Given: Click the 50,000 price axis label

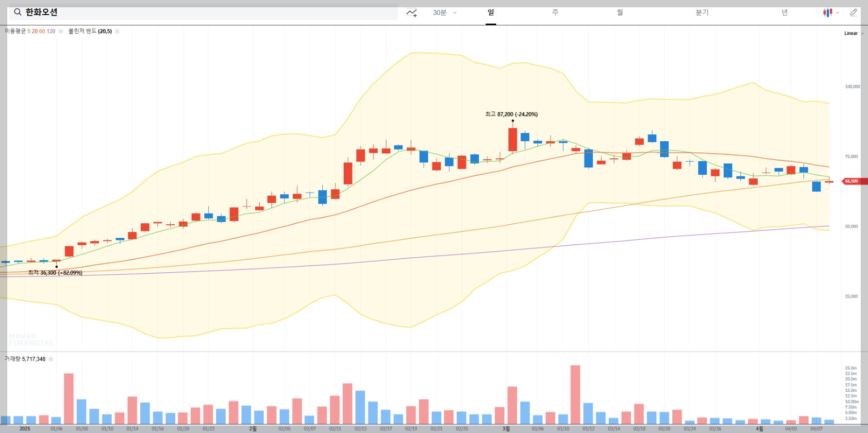Looking at the screenshot, I should pyautogui.click(x=851, y=227).
